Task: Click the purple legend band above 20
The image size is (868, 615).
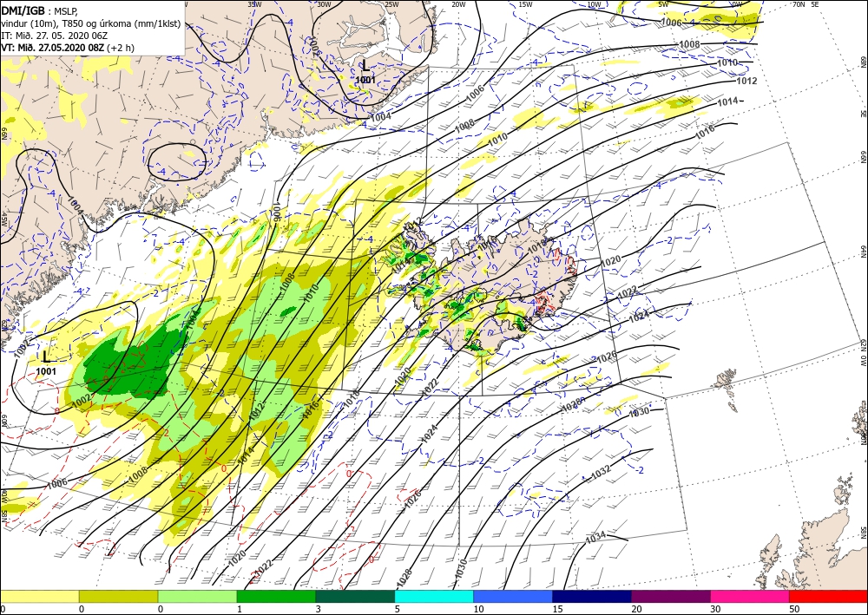Action: (x=670, y=596)
